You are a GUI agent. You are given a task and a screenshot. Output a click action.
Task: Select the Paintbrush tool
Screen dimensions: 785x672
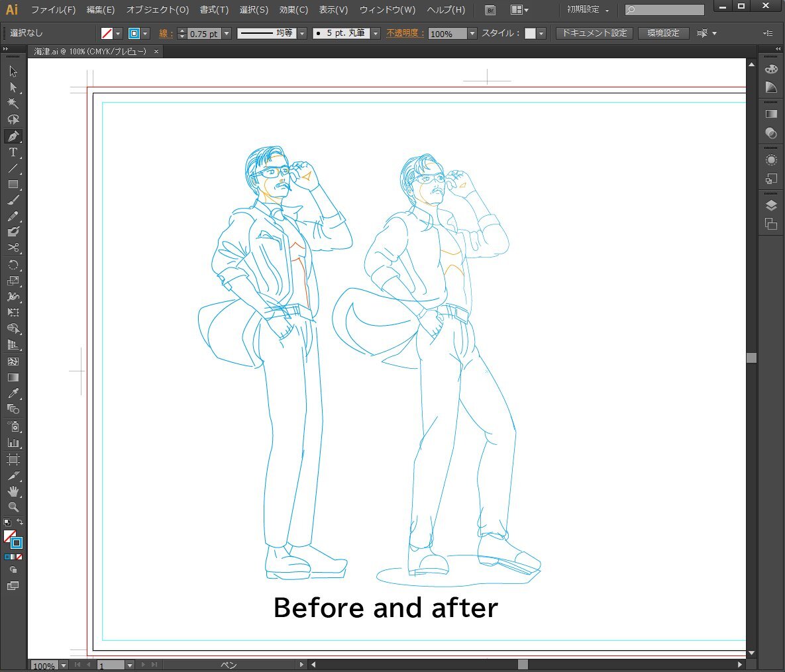(13, 200)
